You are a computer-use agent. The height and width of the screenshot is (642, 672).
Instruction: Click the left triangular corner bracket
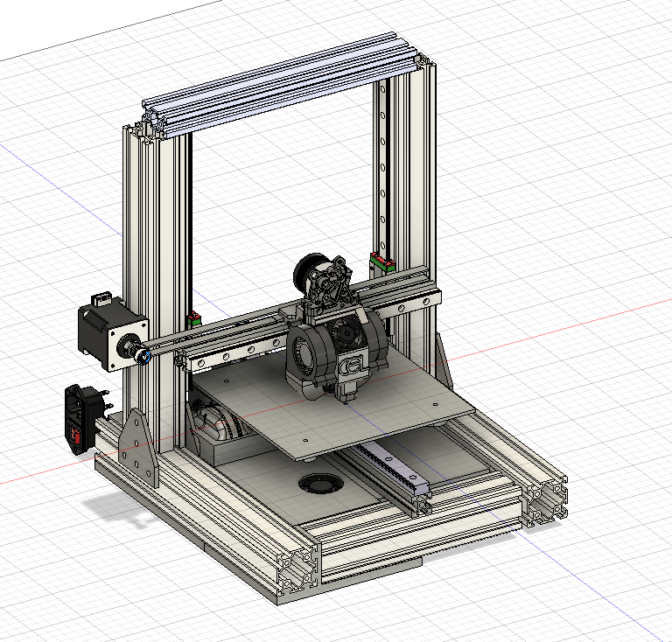click(139, 444)
